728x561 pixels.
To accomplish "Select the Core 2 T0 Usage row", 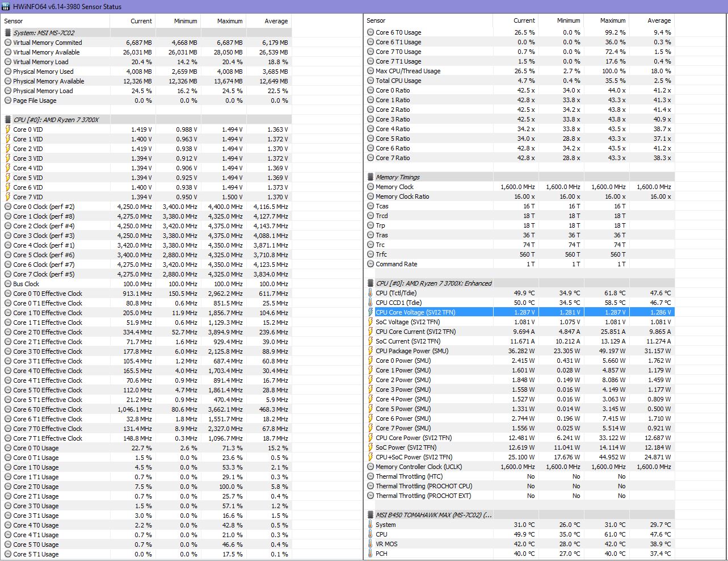I will (147, 487).
